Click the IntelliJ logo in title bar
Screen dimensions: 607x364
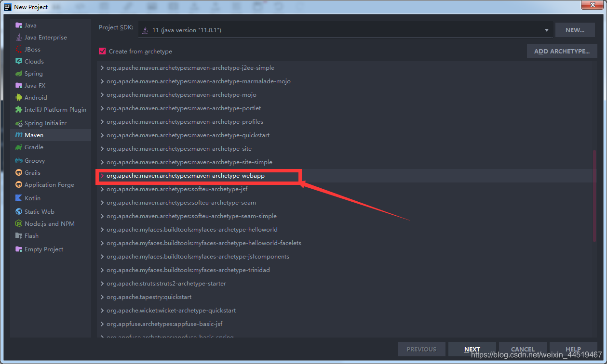(8, 7)
